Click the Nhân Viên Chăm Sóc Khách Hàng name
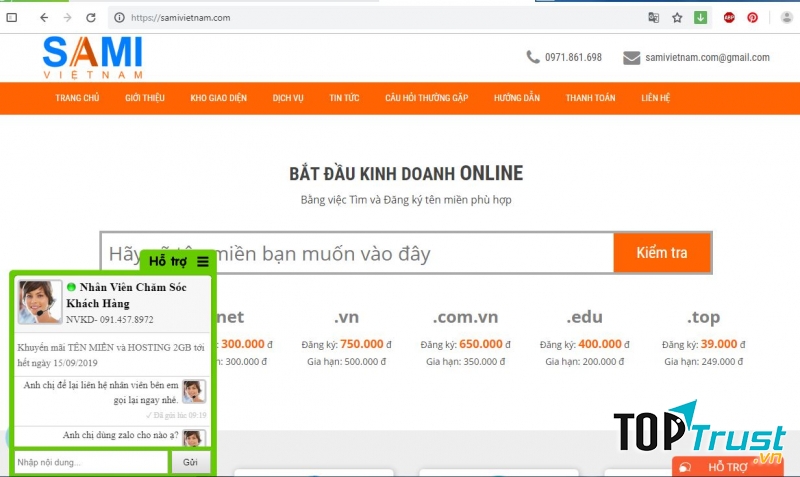Viewport: 800px width, 477px height. 127,295
